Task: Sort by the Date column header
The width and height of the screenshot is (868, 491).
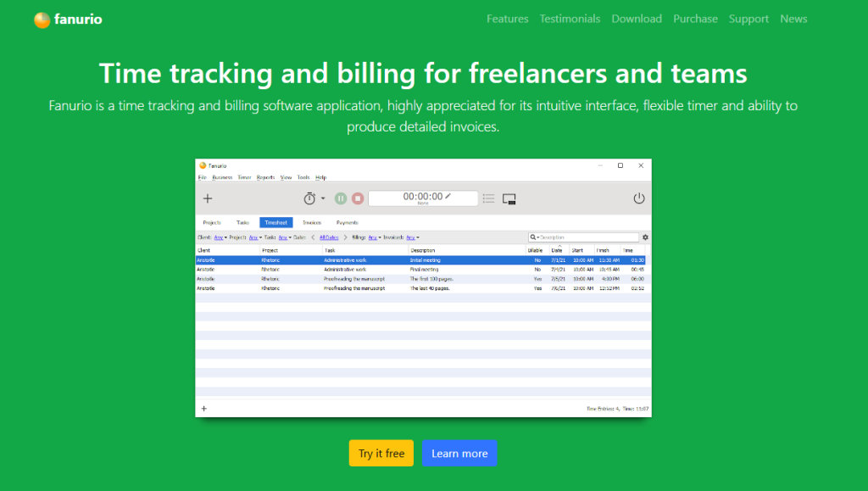Action: [x=558, y=250]
